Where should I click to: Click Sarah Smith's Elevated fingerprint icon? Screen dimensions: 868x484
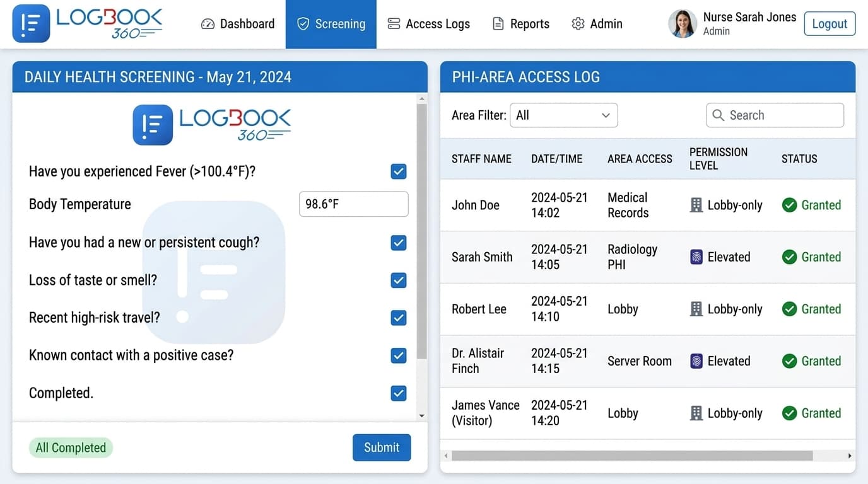(x=696, y=257)
